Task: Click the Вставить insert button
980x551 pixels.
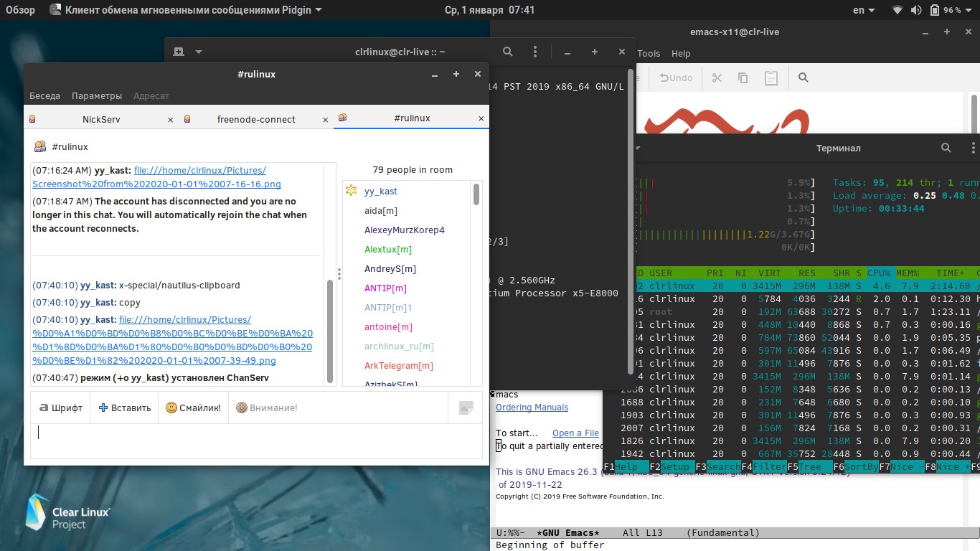Action: pos(125,408)
